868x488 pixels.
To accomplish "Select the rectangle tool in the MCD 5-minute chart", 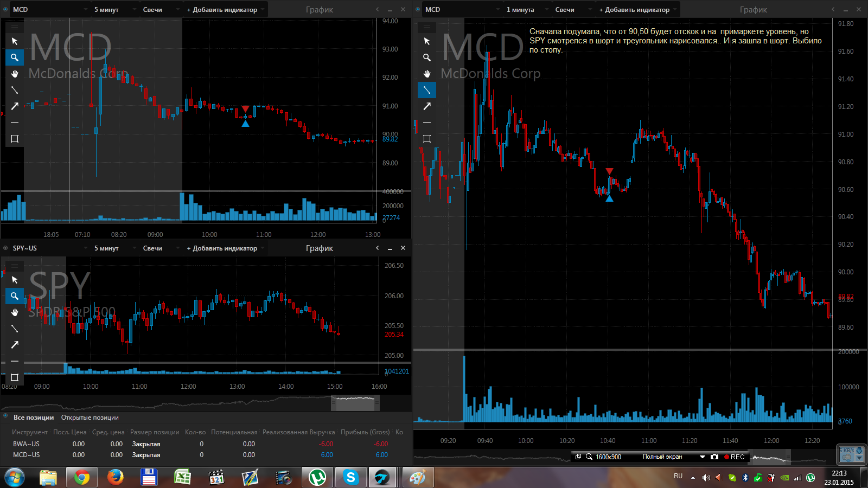I will pos(15,139).
